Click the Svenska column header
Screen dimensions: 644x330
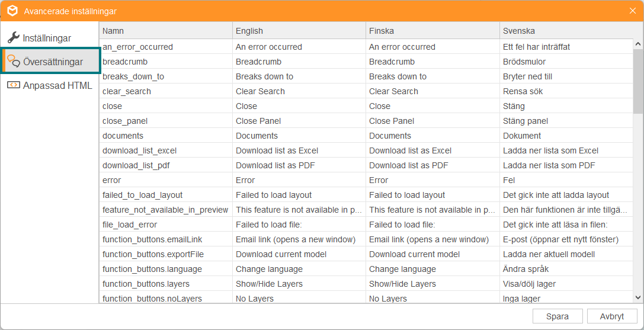click(x=566, y=31)
